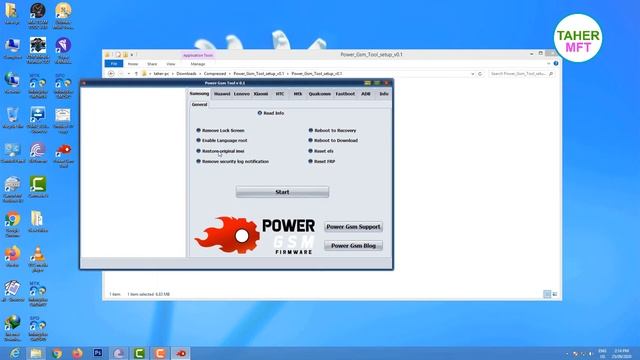
Task: Select the Power Gsm Tool desktop shortcut
Action: coord(63,156)
